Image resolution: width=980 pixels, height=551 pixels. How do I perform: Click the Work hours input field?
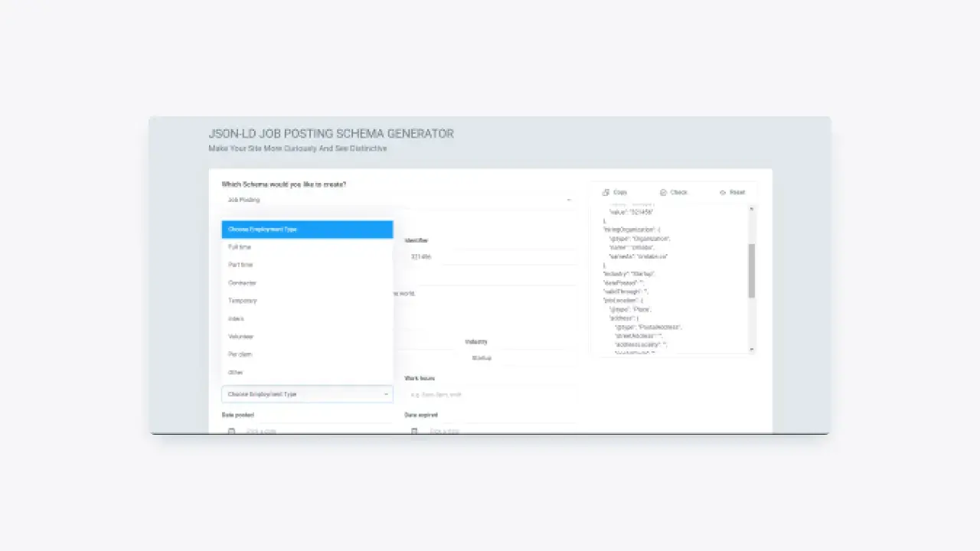(x=490, y=395)
